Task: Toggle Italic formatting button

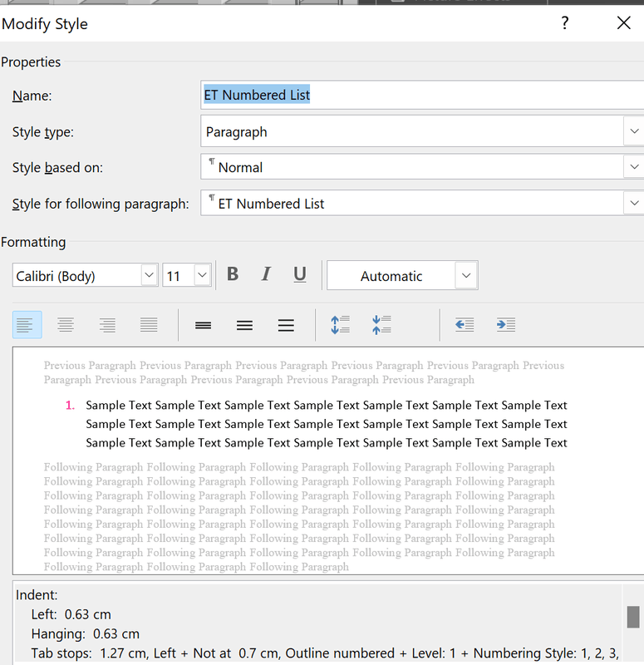Action: [266, 274]
